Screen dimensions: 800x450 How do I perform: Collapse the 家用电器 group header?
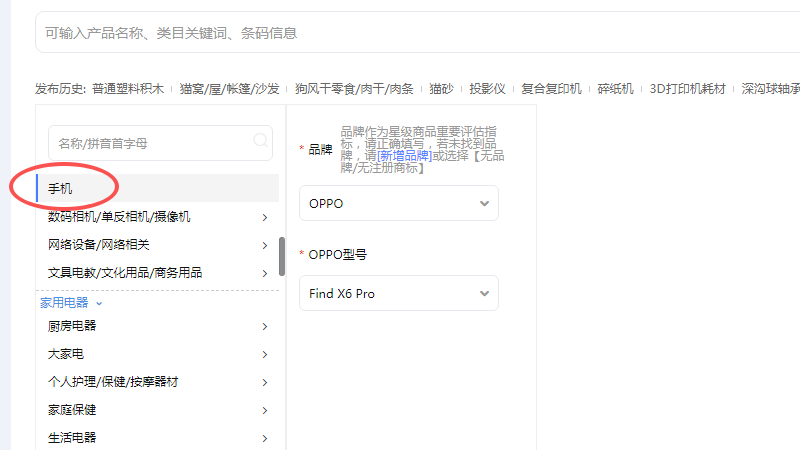click(x=71, y=302)
